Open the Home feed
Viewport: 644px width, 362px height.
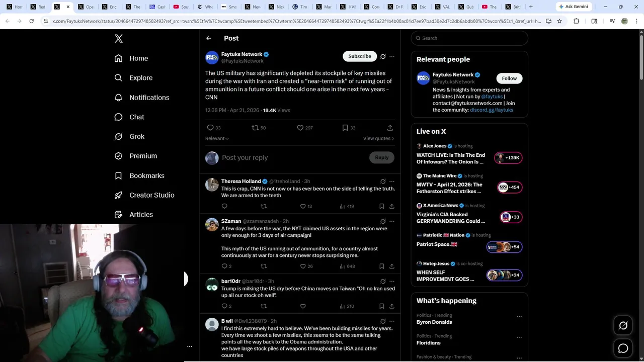131,58
